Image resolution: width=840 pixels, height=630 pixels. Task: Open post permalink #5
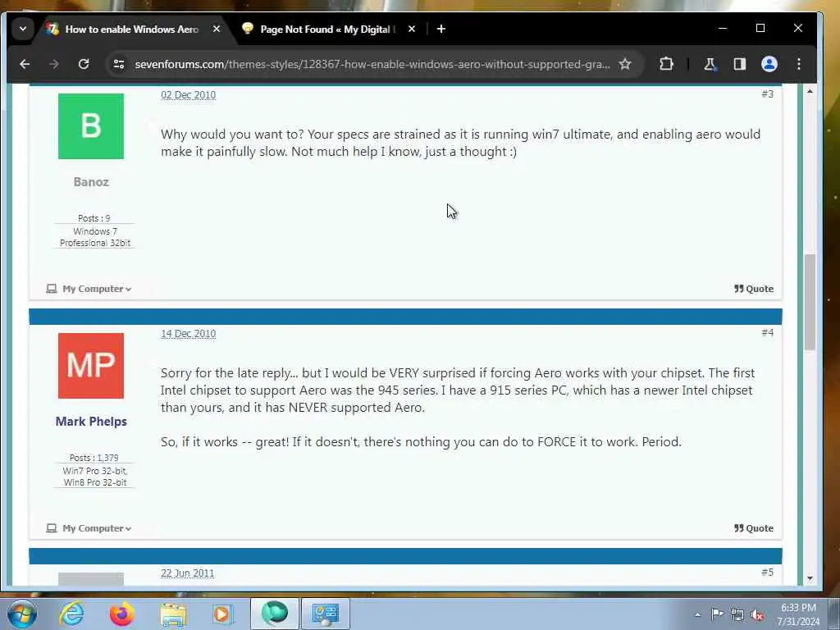[767, 573]
